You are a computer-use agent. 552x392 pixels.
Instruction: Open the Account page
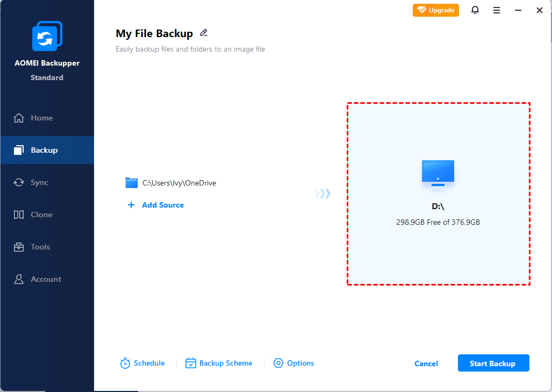pyautogui.click(x=46, y=279)
